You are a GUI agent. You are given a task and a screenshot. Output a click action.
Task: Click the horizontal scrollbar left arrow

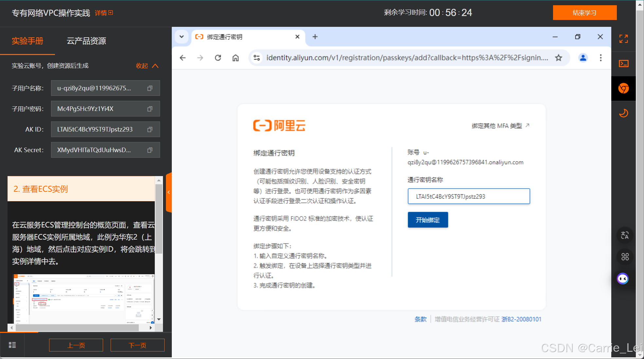tap(11, 328)
